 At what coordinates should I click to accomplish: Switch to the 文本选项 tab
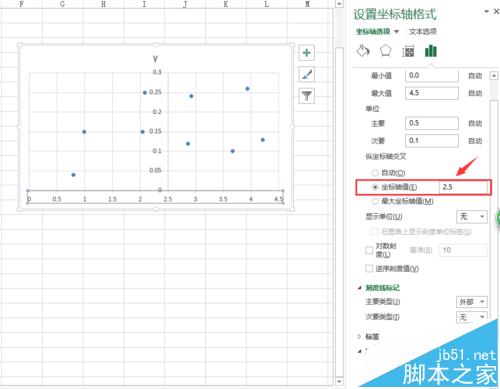tap(423, 32)
